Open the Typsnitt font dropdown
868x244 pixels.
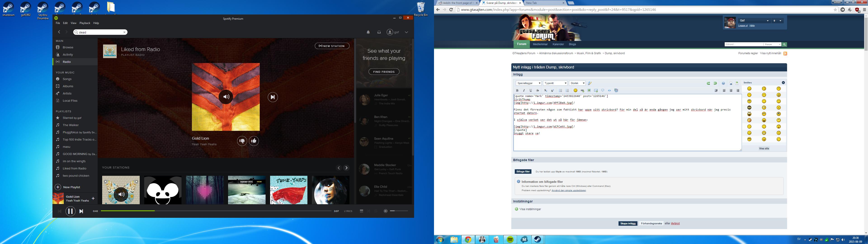[555, 83]
